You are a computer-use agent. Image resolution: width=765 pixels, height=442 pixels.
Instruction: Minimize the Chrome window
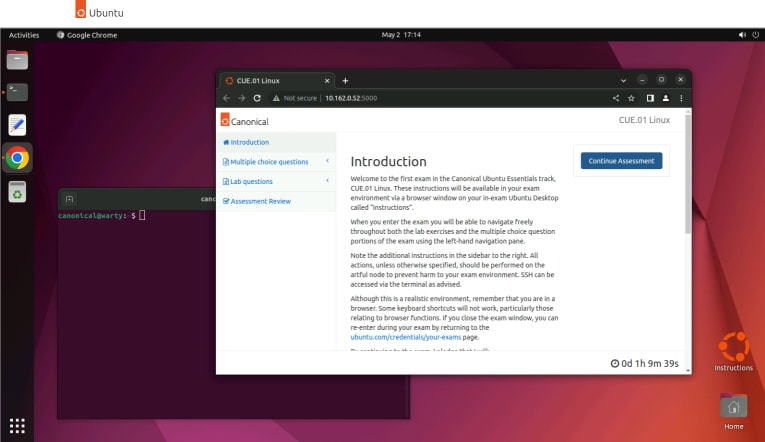pyautogui.click(x=642, y=80)
